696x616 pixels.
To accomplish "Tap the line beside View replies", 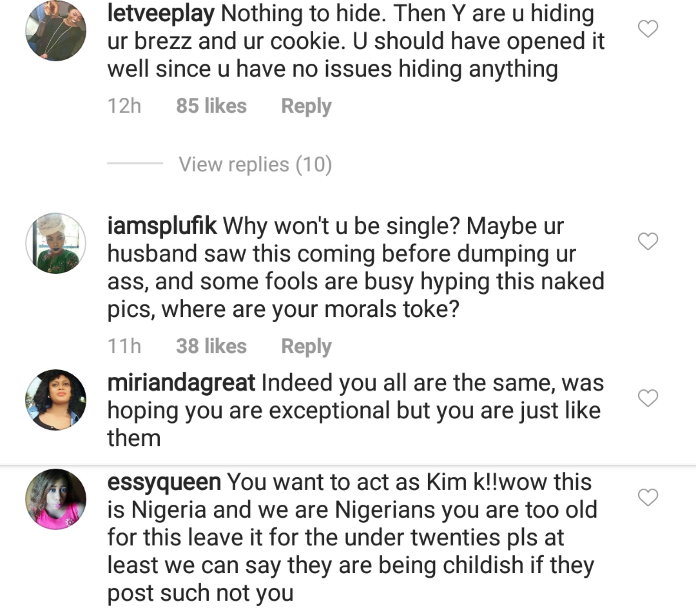I will [135, 163].
